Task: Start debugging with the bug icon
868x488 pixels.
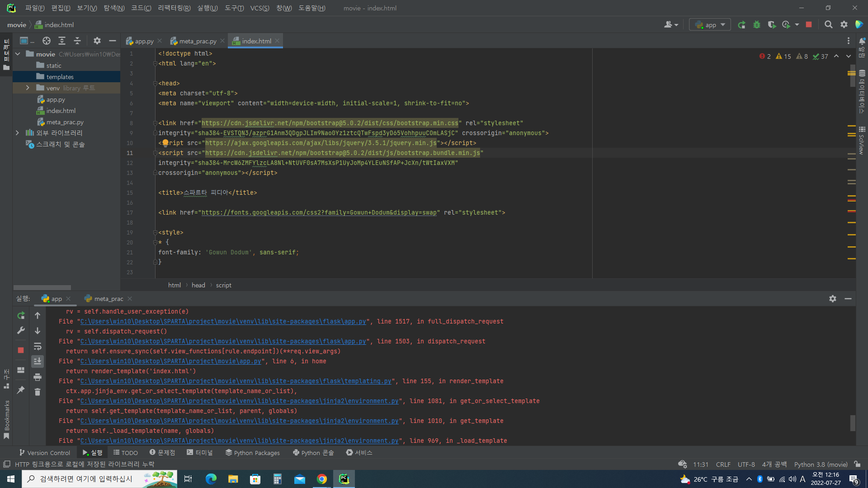Action: point(757,25)
